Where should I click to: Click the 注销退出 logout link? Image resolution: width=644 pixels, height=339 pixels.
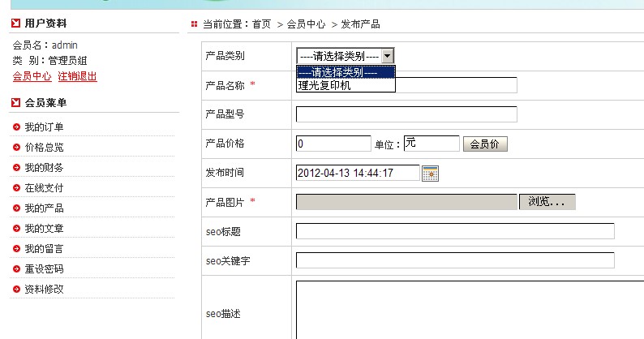pyautogui.click(x=77, y=76)
